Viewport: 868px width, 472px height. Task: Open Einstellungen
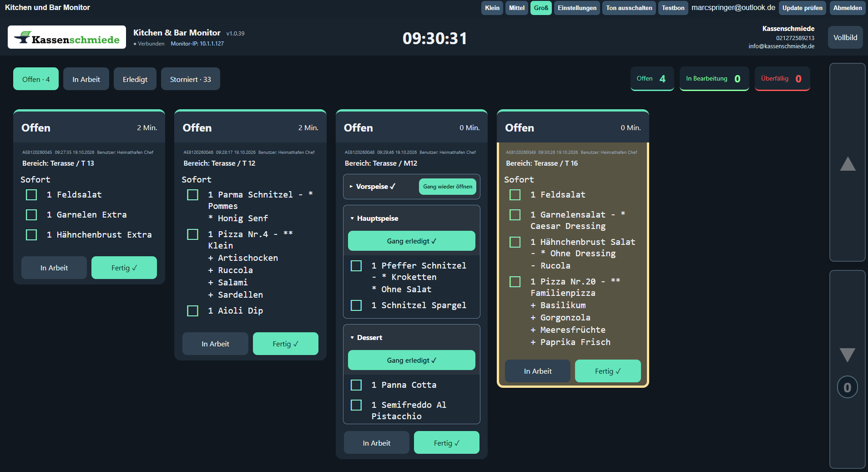tap(577, 8)
